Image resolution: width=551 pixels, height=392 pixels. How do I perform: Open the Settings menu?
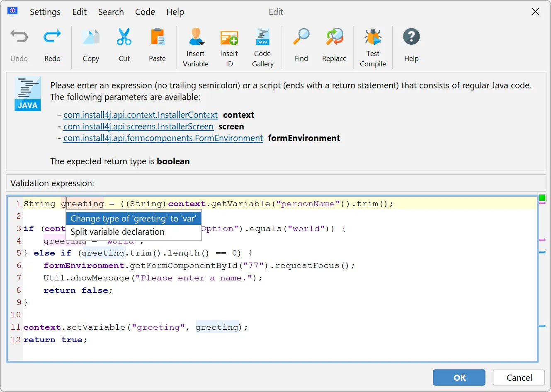click(45, 12)
